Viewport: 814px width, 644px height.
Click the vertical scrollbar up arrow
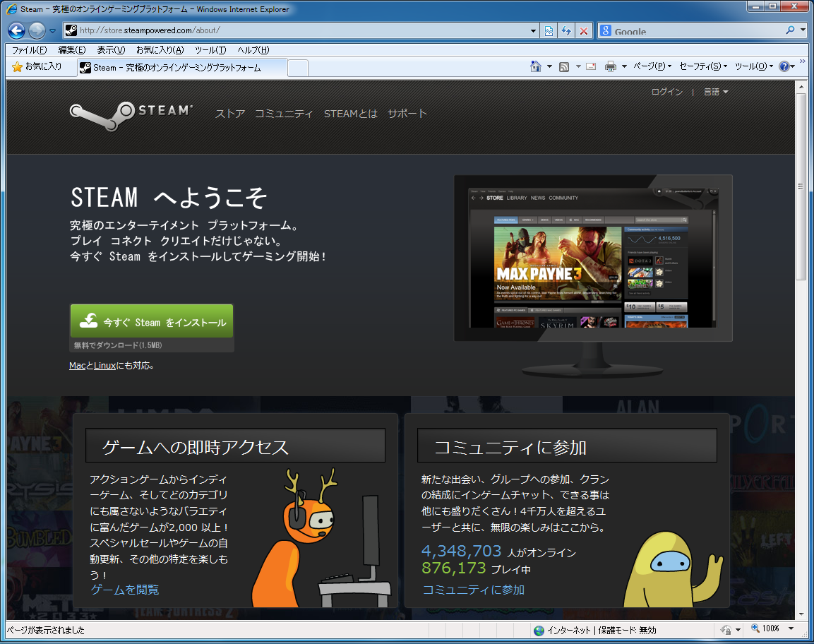tap(801, 87)
